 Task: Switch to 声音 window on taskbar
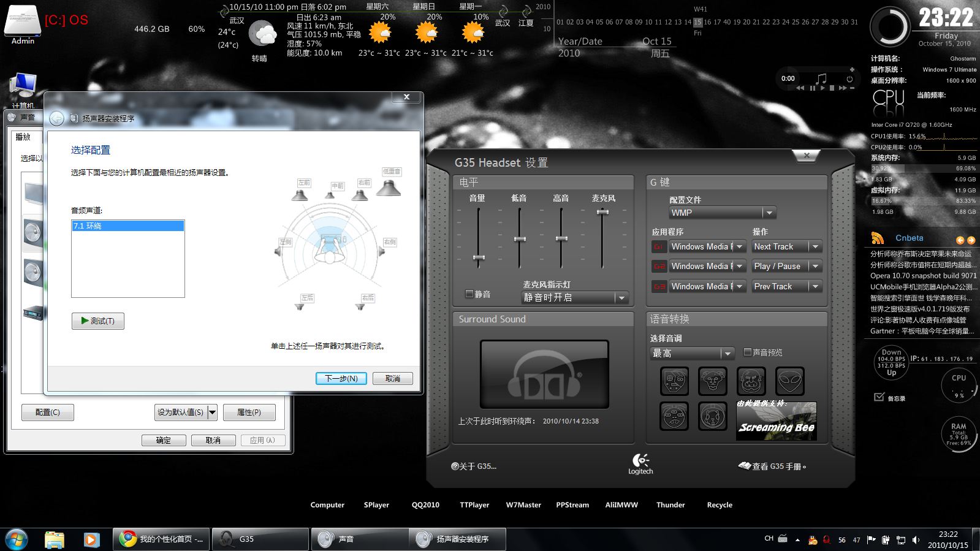pyautogui.click(x=359, y=539)
